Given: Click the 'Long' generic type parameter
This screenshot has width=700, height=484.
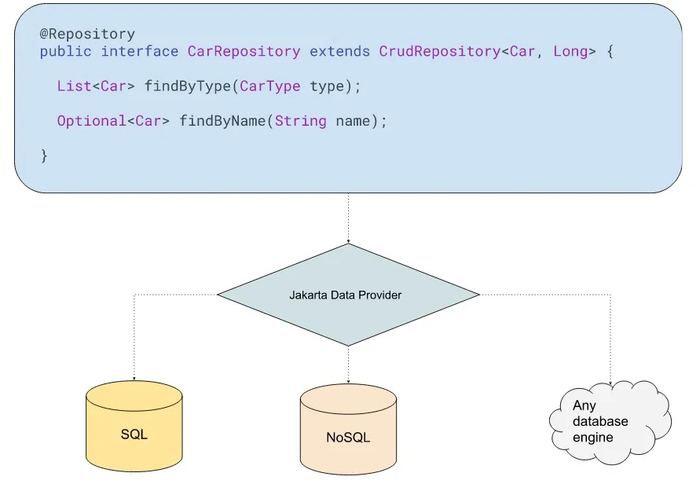Looking at the screenshot, I should (x=570, y=52).
